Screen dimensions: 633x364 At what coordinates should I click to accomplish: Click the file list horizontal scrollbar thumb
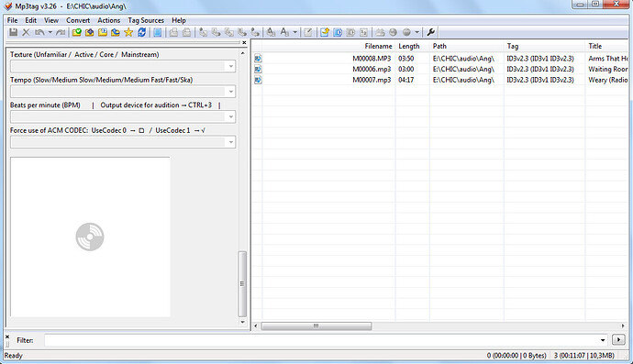tap(316, 325)
